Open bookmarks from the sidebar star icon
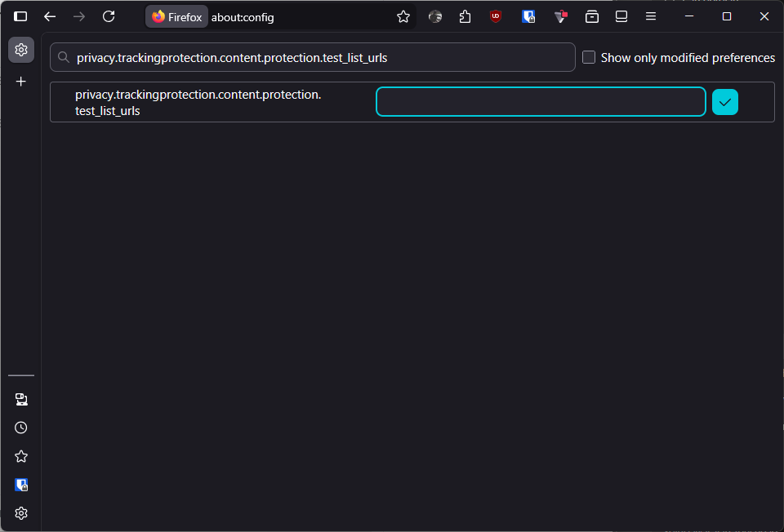The height and width of the screenshot is (532, 784). 21,456
